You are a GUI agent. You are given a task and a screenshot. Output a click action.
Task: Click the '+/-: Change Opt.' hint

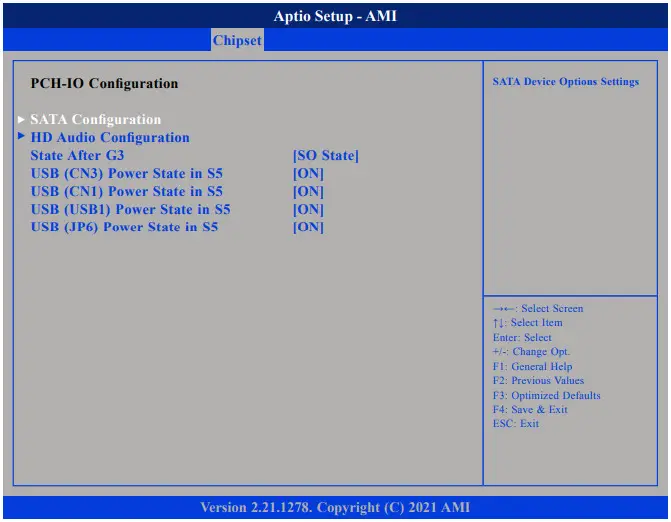531,352
